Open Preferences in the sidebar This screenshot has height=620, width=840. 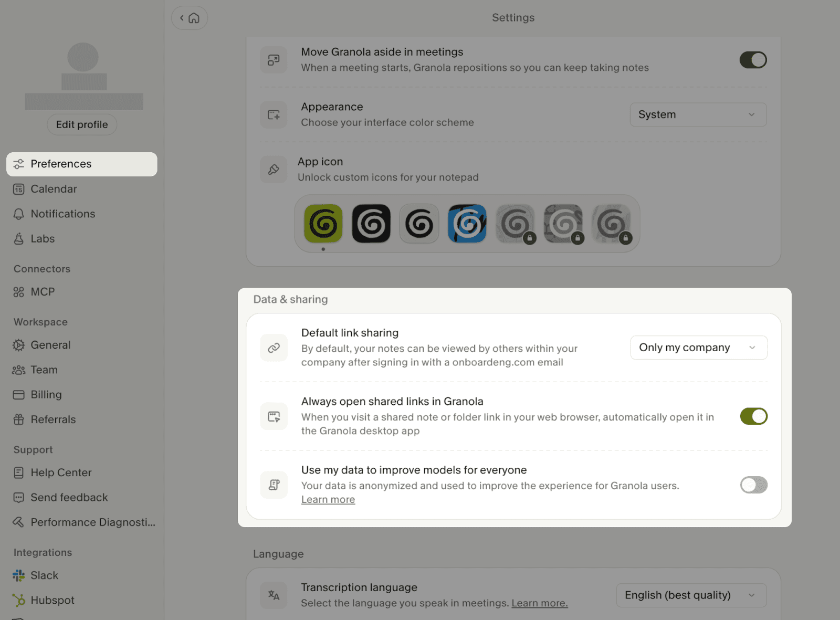click(x=82, y=164)
